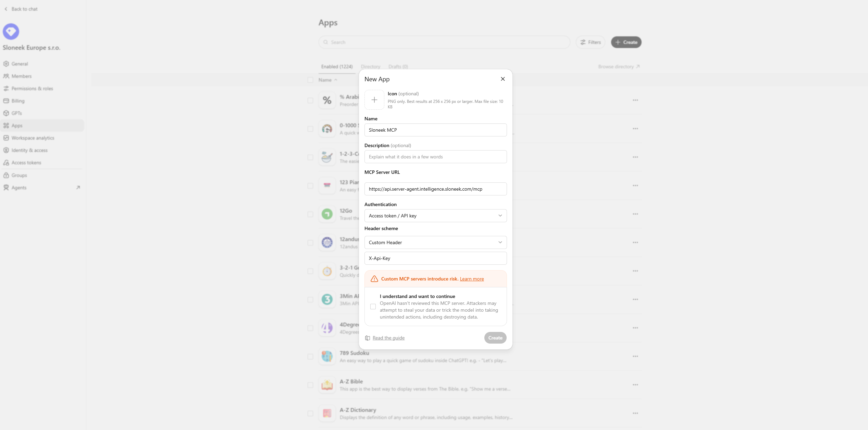868x430 pixels.
Task: Open the 1-2-3 app bowl icon
Action: click(x=327, y=157)
